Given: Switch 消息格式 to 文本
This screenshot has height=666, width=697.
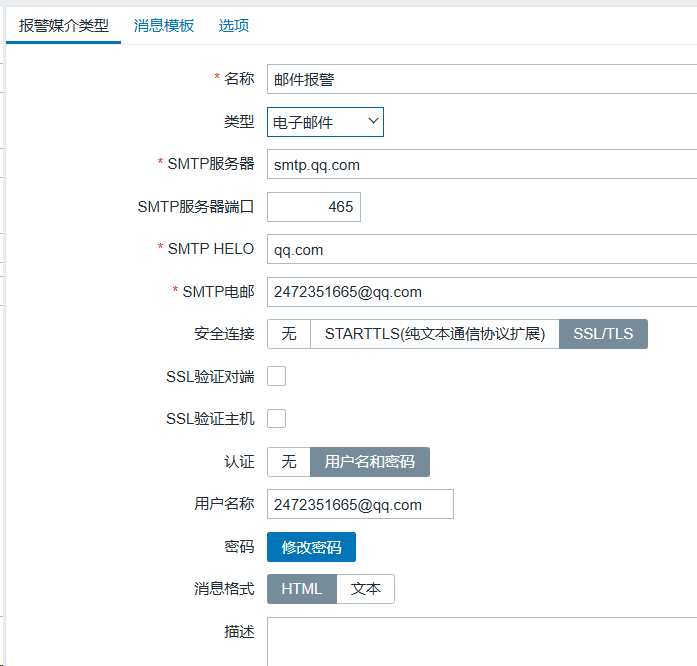Looking at the screenshot, I should tap(366, 589).
